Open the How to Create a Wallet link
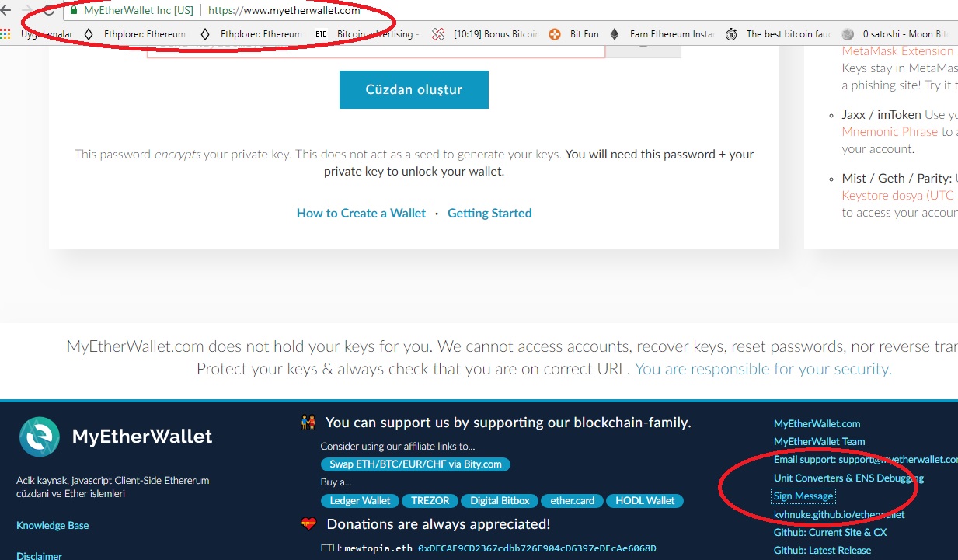 pos(361,213)
